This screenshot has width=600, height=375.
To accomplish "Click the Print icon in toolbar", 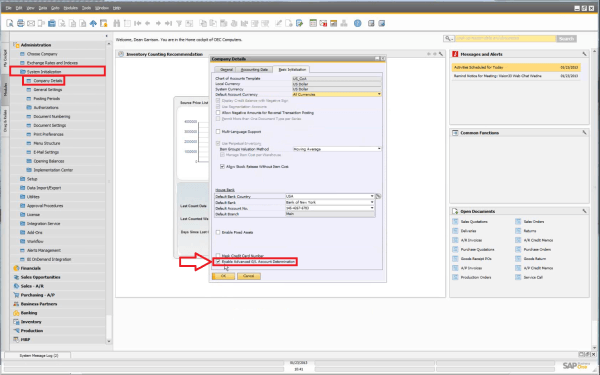I will (x=21, y=23).
